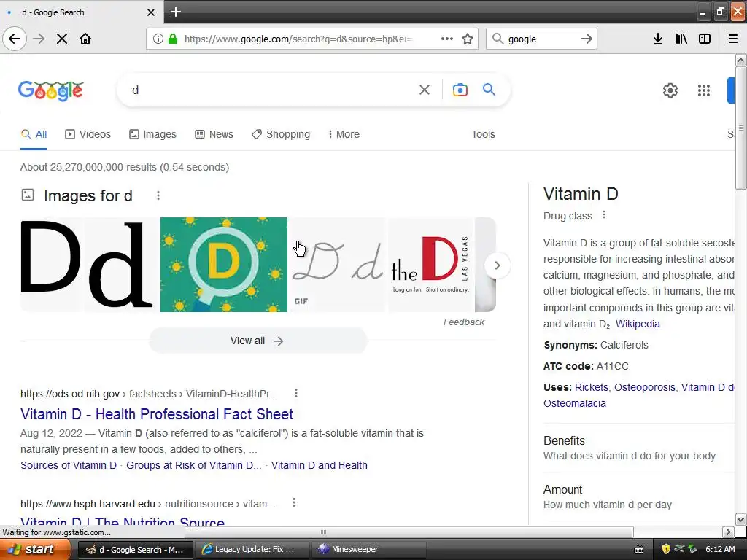This screenshot has width=747, height=560.
Task: Open 'Sources of Vitamin D' sitelink
Action: coord(69,465)
